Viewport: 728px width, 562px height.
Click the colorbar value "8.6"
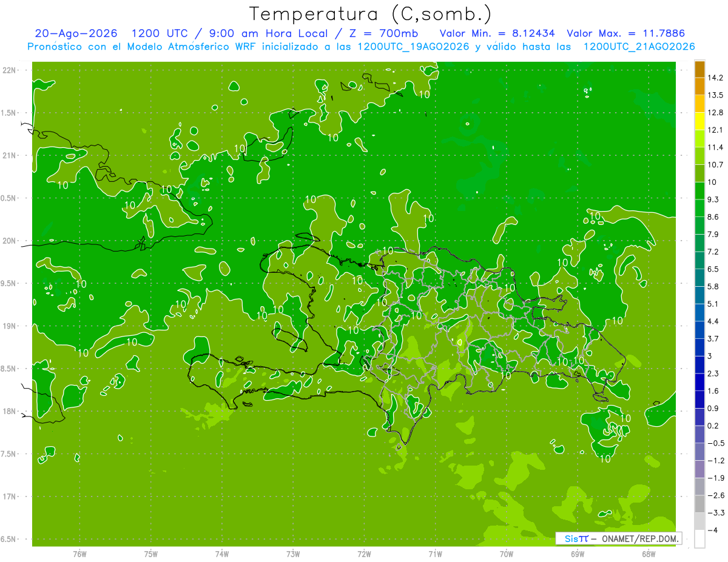(713, 216)
